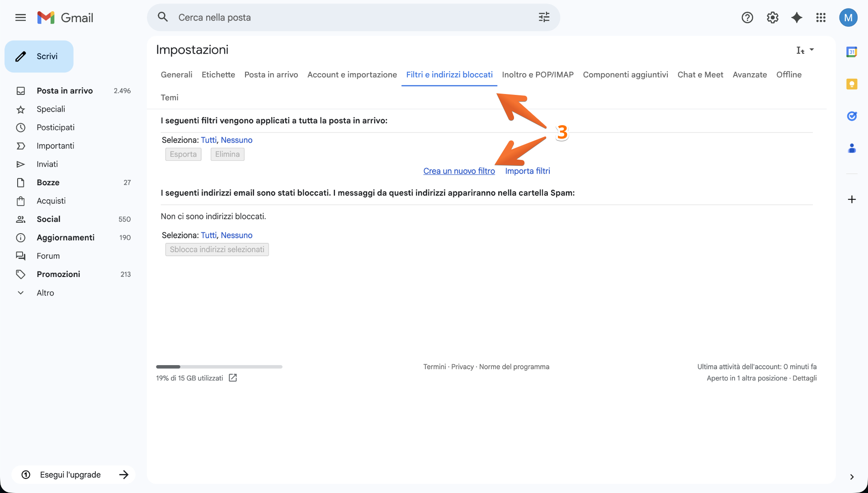Viewport: 868px width, 493px height.
Task: Expand the collapsed side panel chevron
Action: click(x=853, y=477)
